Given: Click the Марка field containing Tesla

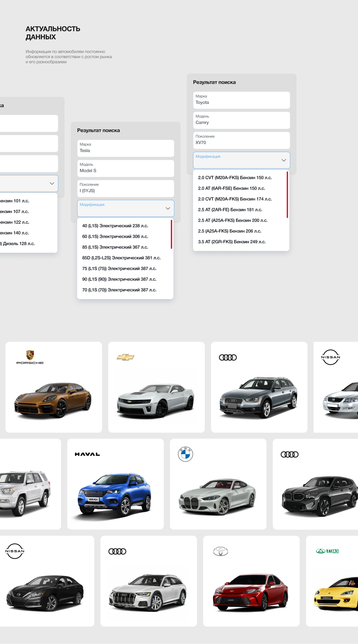Looking at the screenshot, I should (126, 148).
